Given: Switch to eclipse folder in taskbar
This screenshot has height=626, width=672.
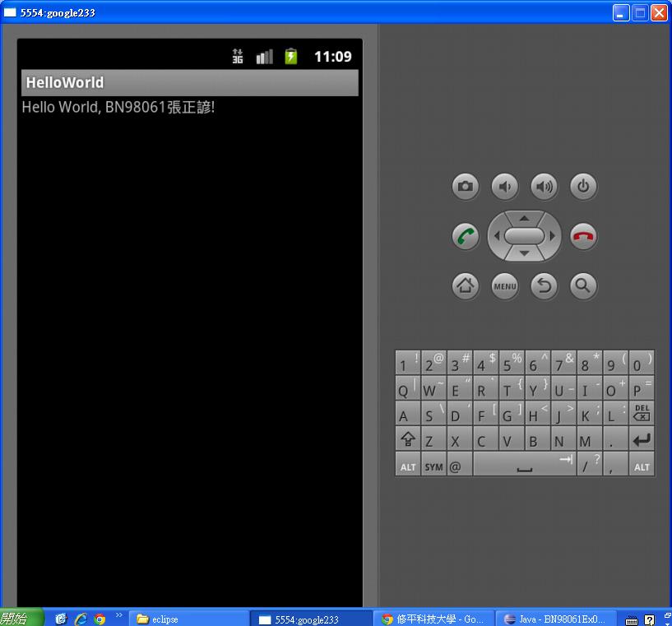Looking at the screenshot, I should pos(188,619).
